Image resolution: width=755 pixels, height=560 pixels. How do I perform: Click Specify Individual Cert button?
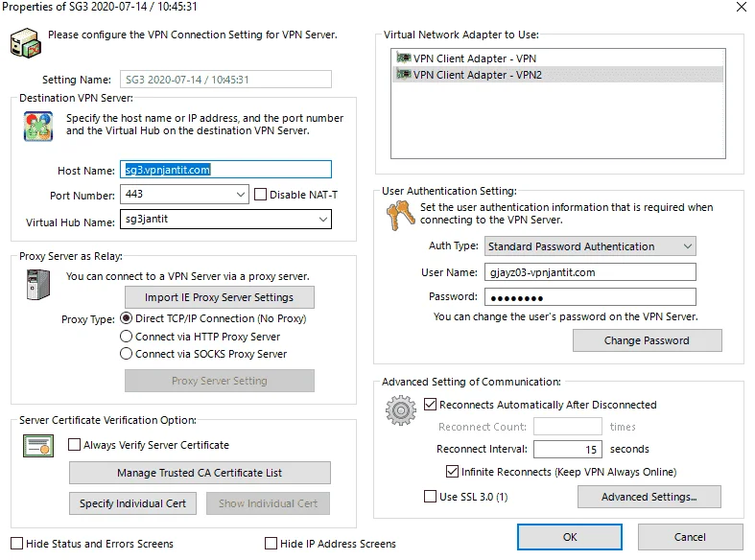pos(132,503)
